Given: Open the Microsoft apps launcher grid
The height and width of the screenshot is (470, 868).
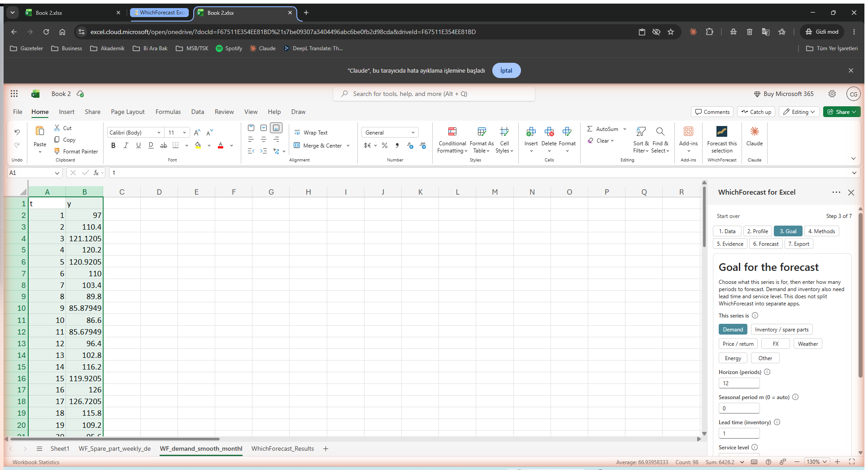Looking at the screenshot, I should coord(14,94).
